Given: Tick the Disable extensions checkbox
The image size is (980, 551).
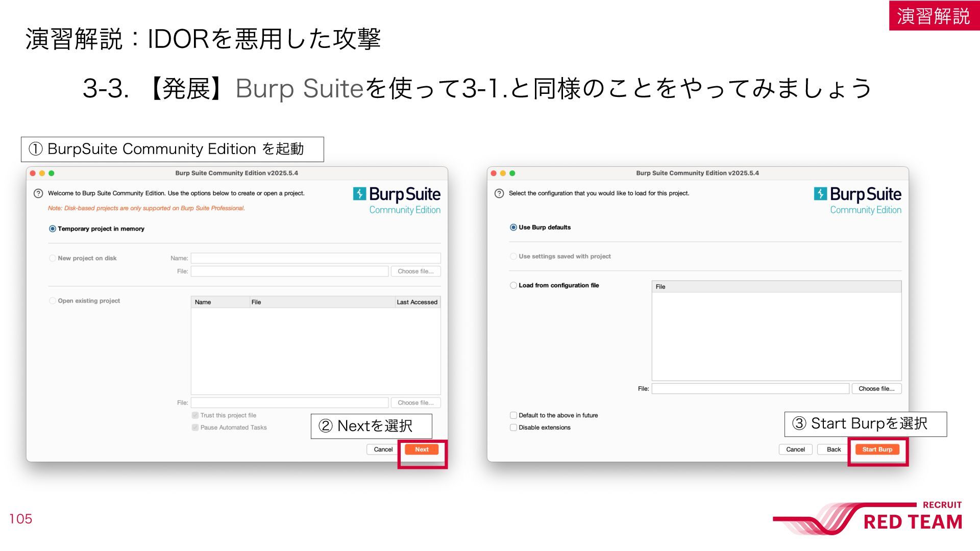Looking at the screenshot, I should tap(513, 428).
